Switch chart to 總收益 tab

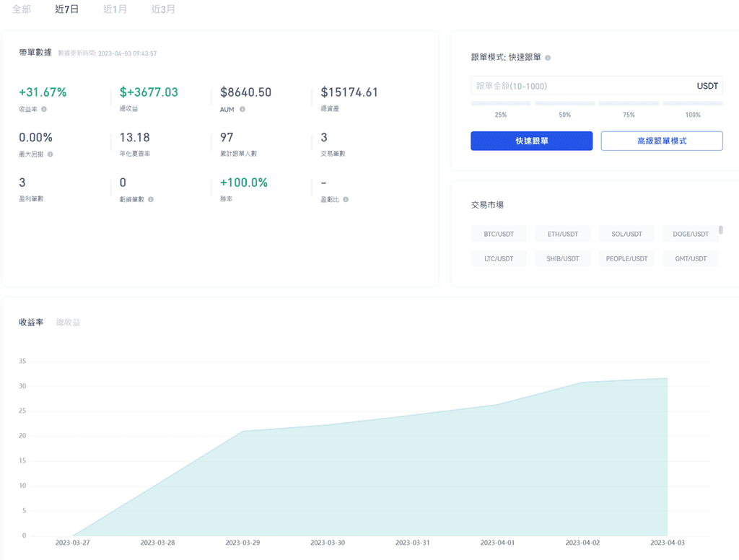(x=69, y=322)
